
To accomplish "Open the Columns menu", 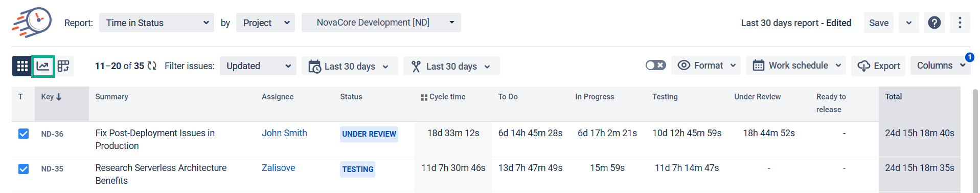I will [940, 66].
